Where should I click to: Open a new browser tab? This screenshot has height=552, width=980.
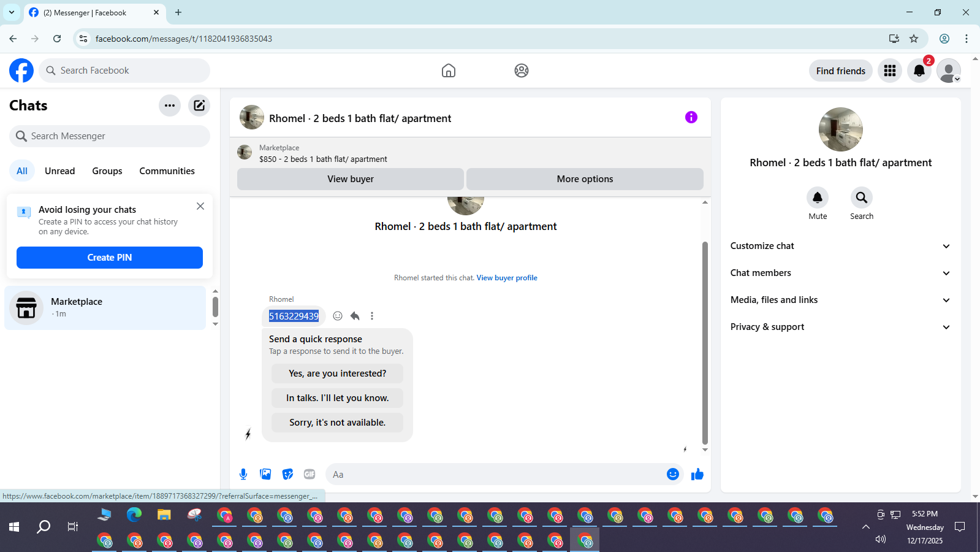(x=178, y=12)
